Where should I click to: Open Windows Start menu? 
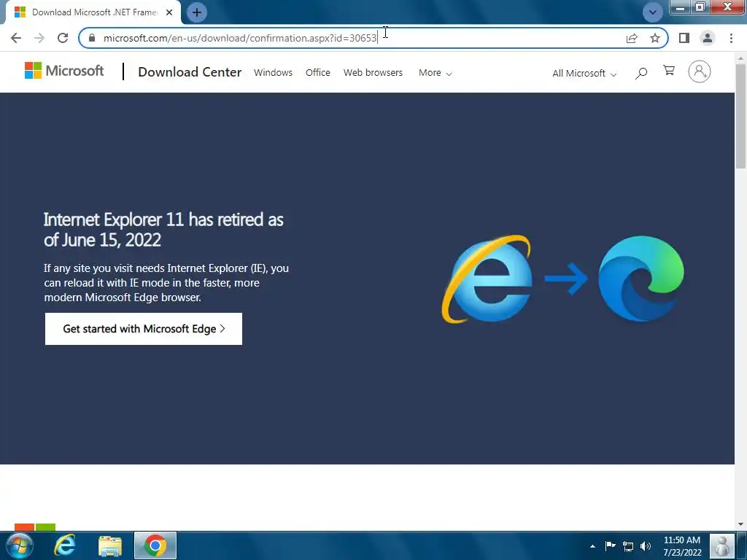click(x=20, y=545)
